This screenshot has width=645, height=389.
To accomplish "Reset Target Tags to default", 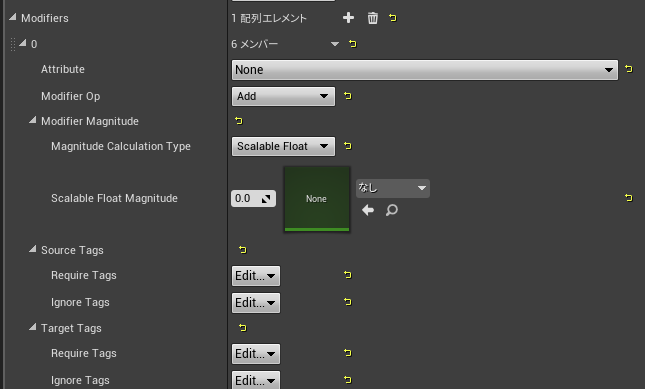I will coord(243,328).
